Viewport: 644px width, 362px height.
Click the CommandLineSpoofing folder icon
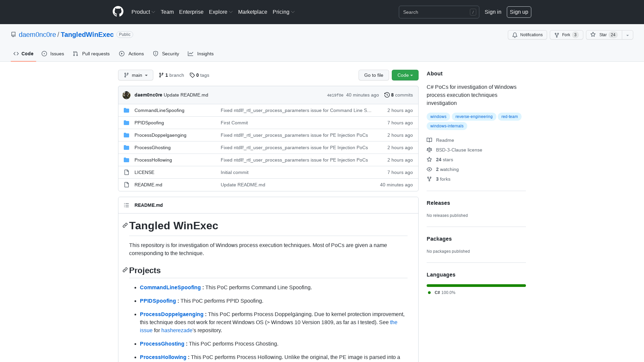[126, 110]
